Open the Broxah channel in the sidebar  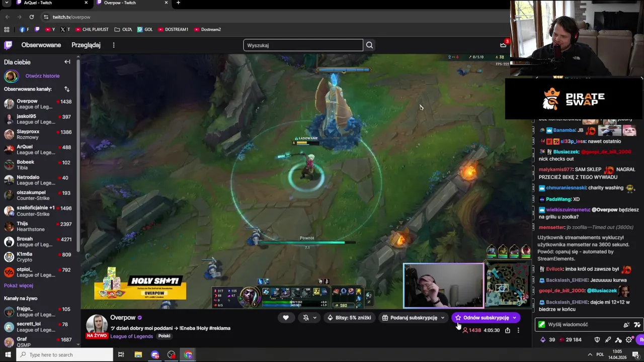(38, 242)
